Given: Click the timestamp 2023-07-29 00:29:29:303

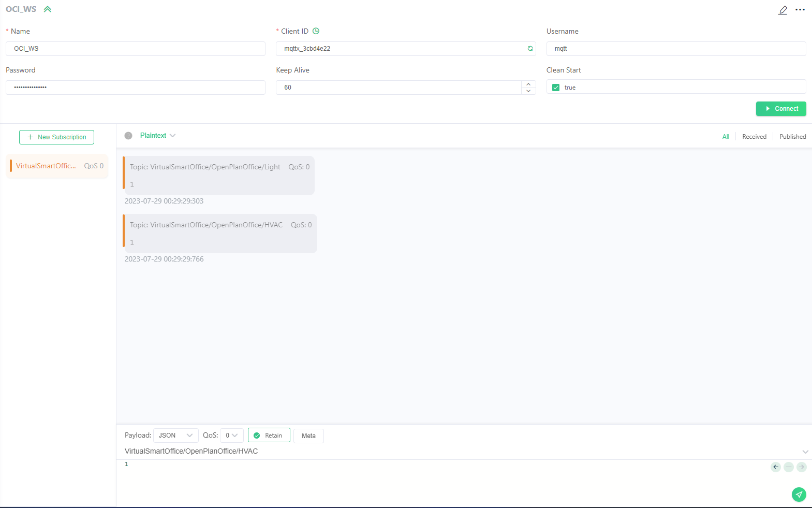Looking at the screenshot, I should click(164, 201).
